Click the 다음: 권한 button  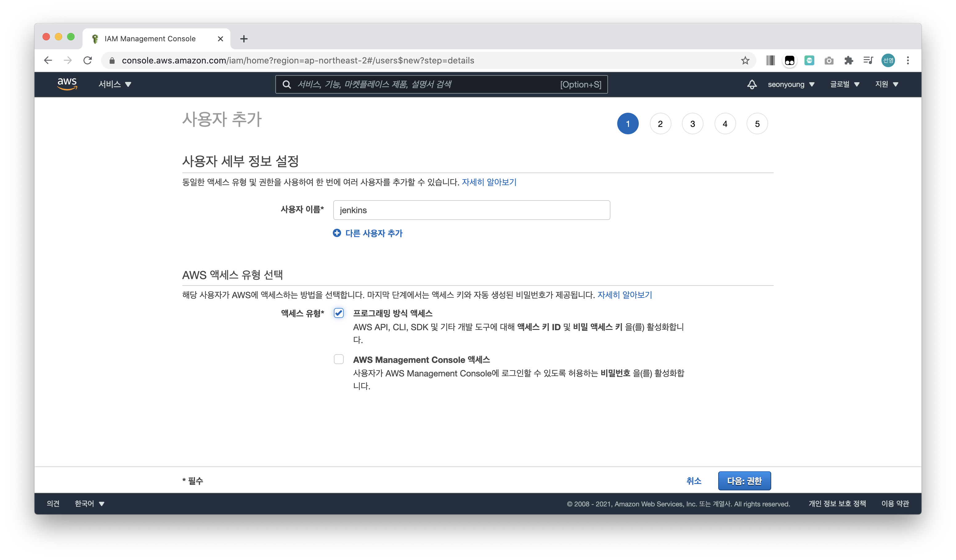tap(744, 481)
